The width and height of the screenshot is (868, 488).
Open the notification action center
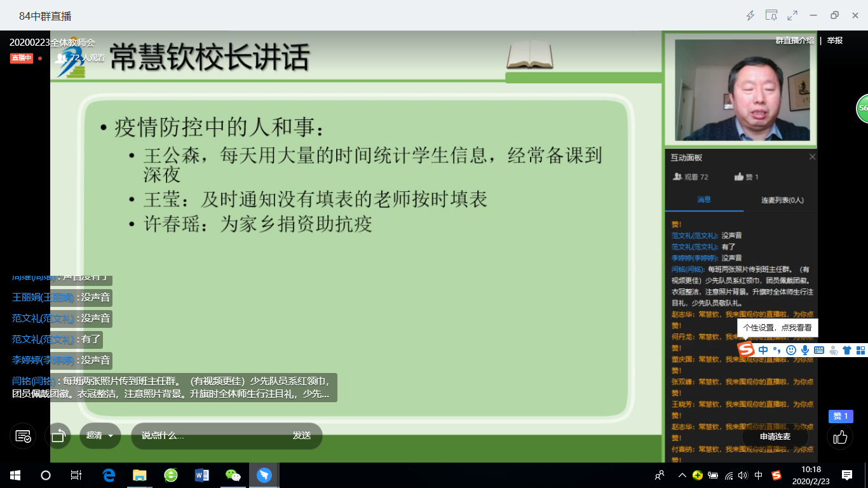point(847,475)
